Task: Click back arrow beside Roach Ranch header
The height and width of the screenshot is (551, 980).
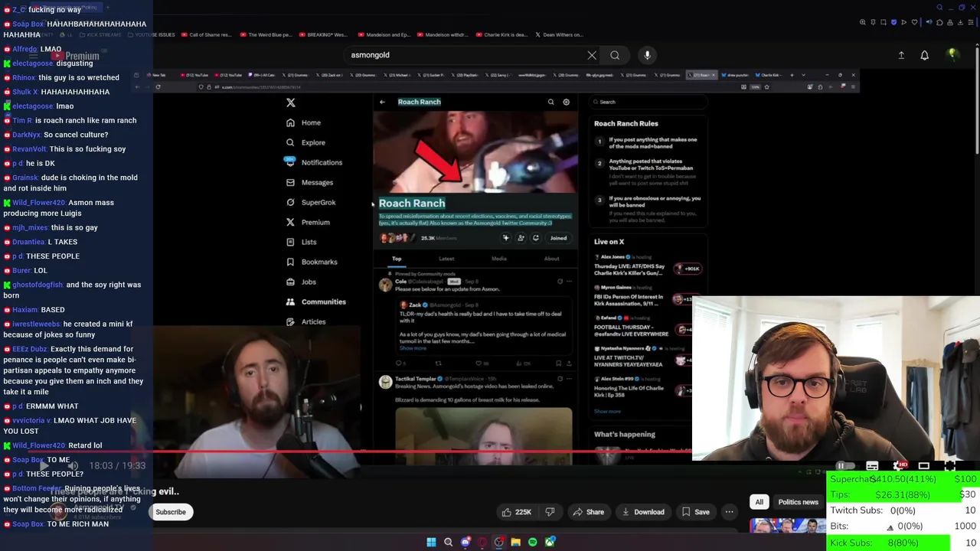Action: (x=382, y=102)
